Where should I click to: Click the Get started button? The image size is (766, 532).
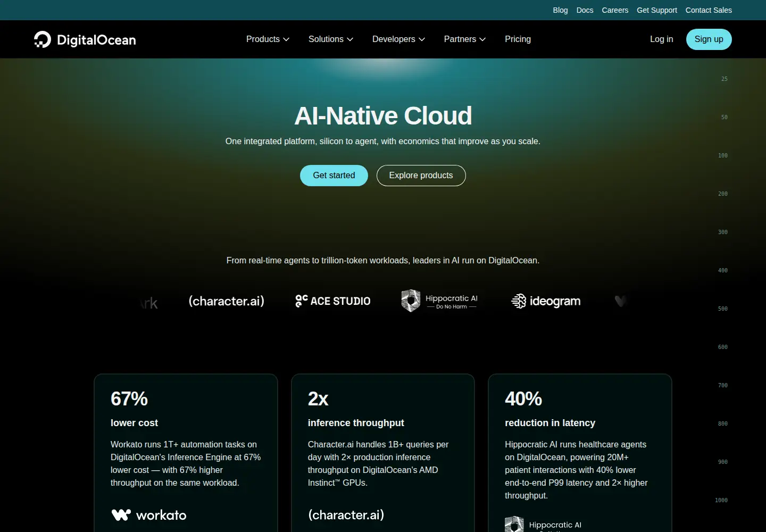(334, 176)
